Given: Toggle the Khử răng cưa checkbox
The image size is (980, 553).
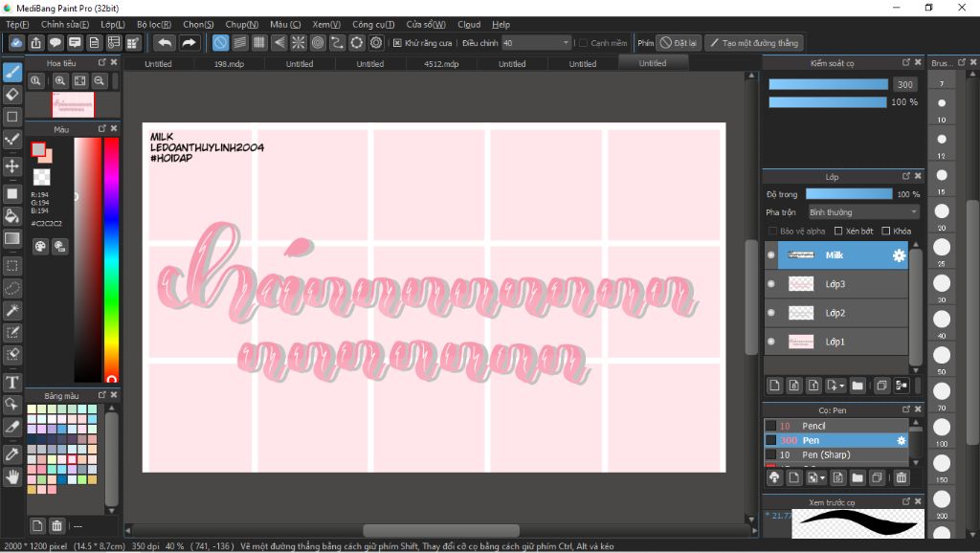Looking at the screenshot, I should point(397,43).
